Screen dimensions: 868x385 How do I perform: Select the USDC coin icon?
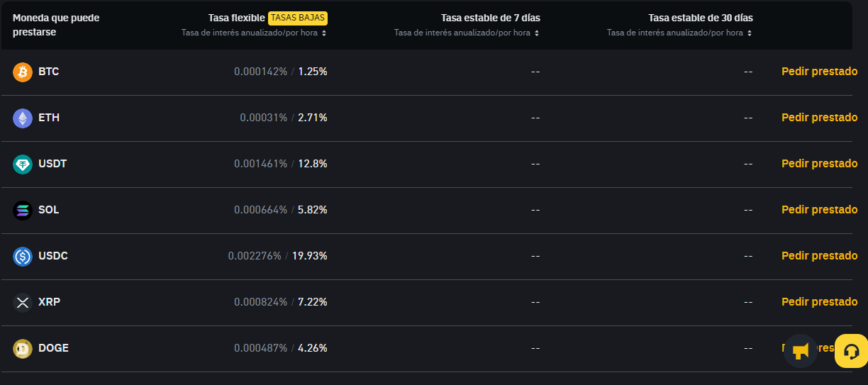23,256
